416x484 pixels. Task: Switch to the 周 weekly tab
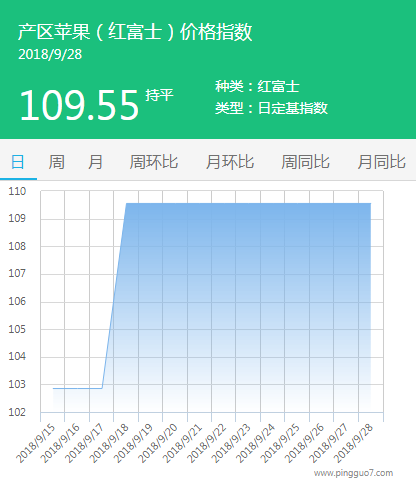tap(56, 162)
